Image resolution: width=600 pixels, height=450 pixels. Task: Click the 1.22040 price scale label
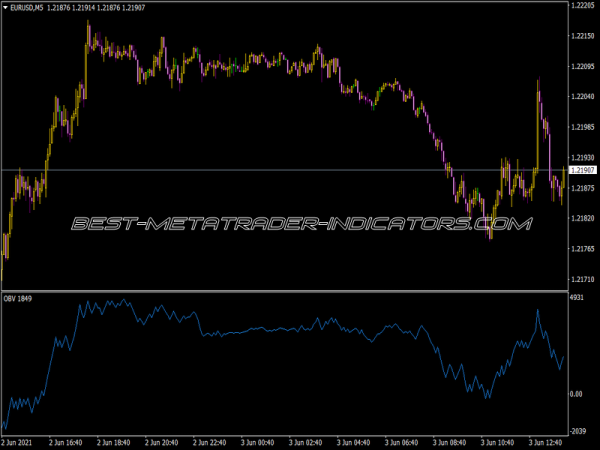(582, 97)
